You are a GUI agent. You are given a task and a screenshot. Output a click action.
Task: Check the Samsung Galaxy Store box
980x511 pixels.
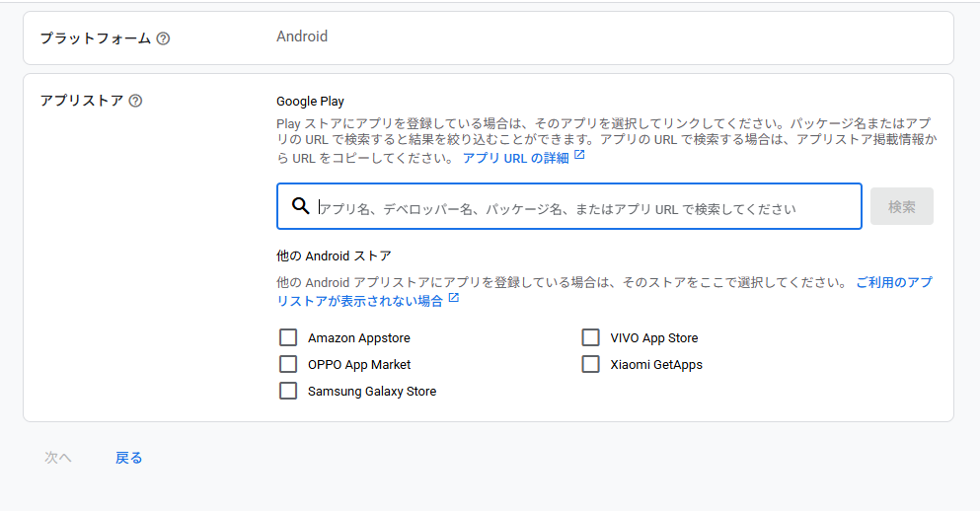(288, 391)
